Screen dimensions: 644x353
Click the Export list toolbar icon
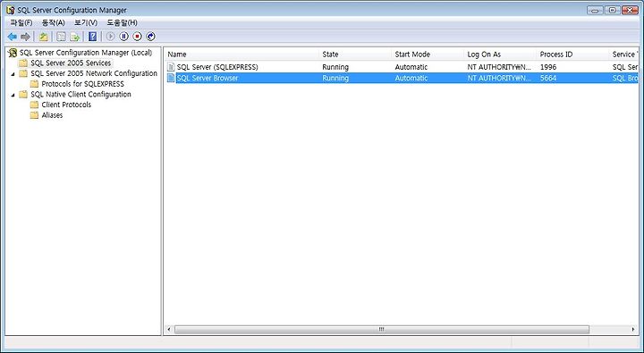pos(75,37)
